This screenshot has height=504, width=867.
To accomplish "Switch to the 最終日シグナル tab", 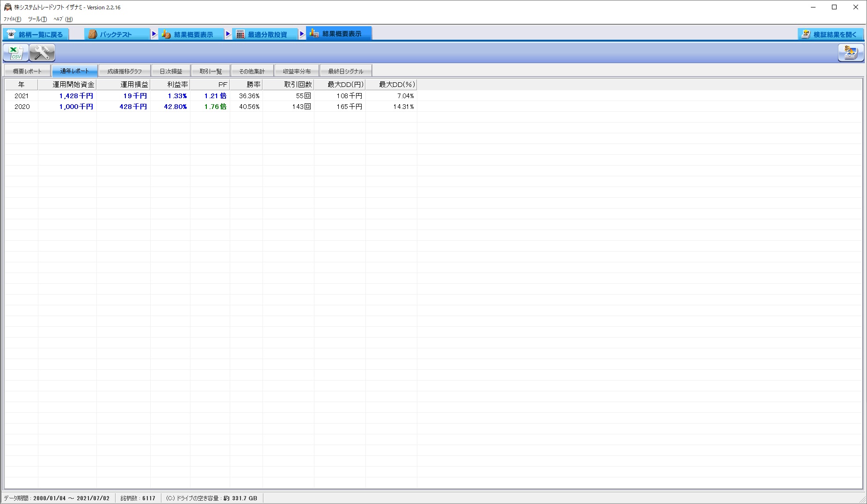I will pos(346,71).
